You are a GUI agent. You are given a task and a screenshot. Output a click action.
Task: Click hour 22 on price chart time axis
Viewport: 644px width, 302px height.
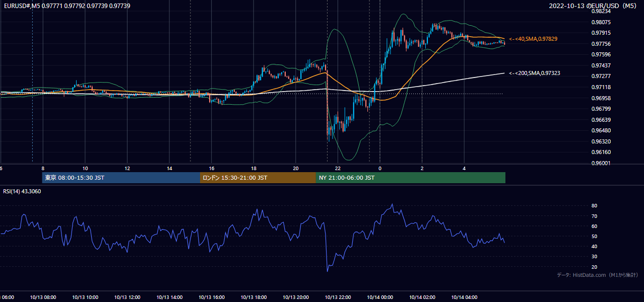[338, 169]
